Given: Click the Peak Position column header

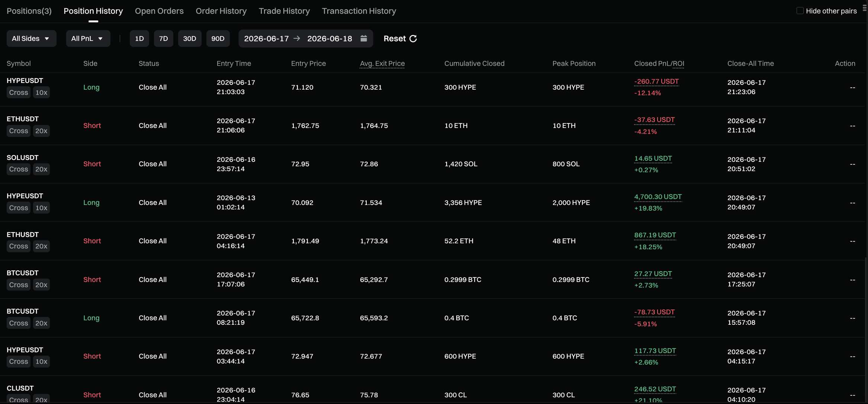Looking at the screenshot, I should pyautogui.click(x=574, y=64).
